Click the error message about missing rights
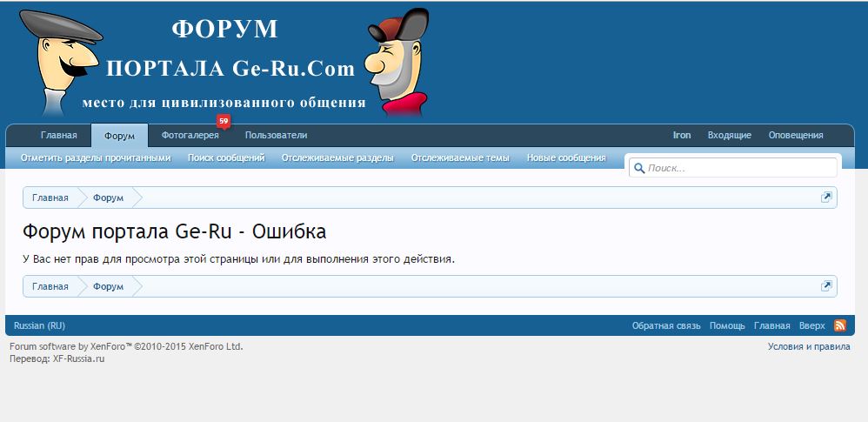The height and width of the screenshot is (422, 868). (x=238, y=259)
